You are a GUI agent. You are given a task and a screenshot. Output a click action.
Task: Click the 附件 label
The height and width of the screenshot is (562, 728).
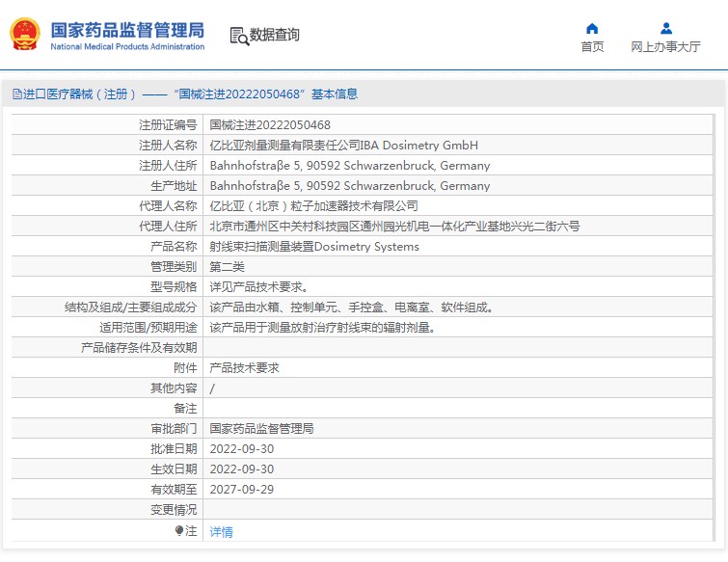coord(185,368)
